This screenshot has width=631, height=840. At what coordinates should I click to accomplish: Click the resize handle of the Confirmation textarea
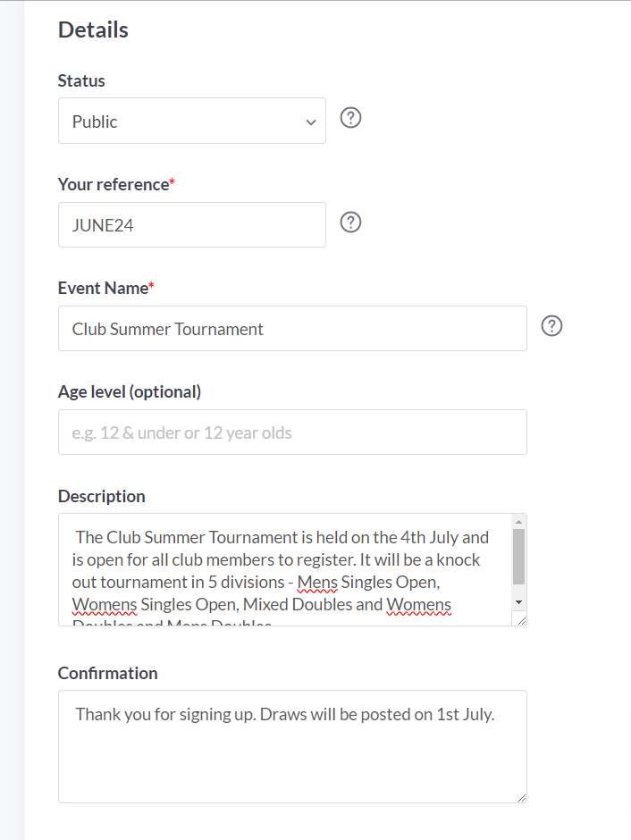point(522,798)
